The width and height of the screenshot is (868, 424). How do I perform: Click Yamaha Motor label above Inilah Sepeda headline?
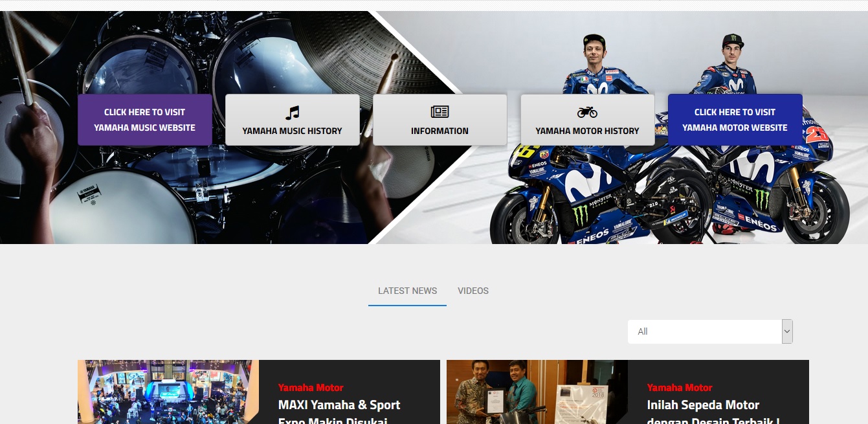point(680,388)
